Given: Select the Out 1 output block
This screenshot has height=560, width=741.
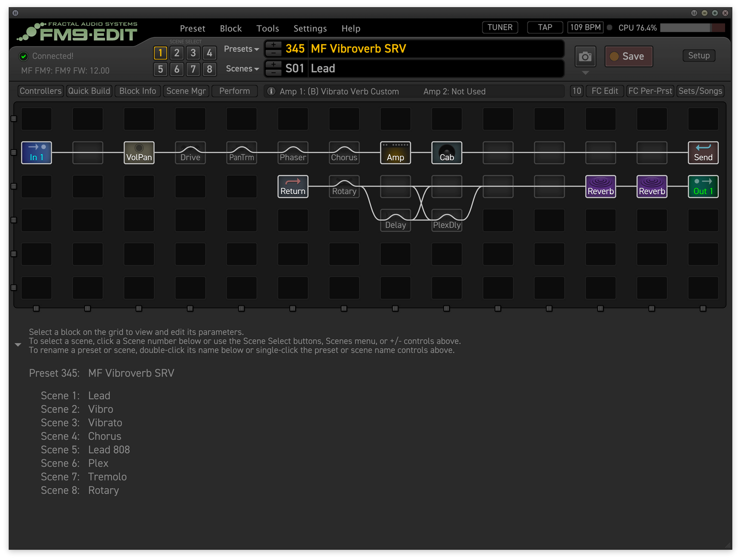Looking at the screenshot, I should coord(703,186).
